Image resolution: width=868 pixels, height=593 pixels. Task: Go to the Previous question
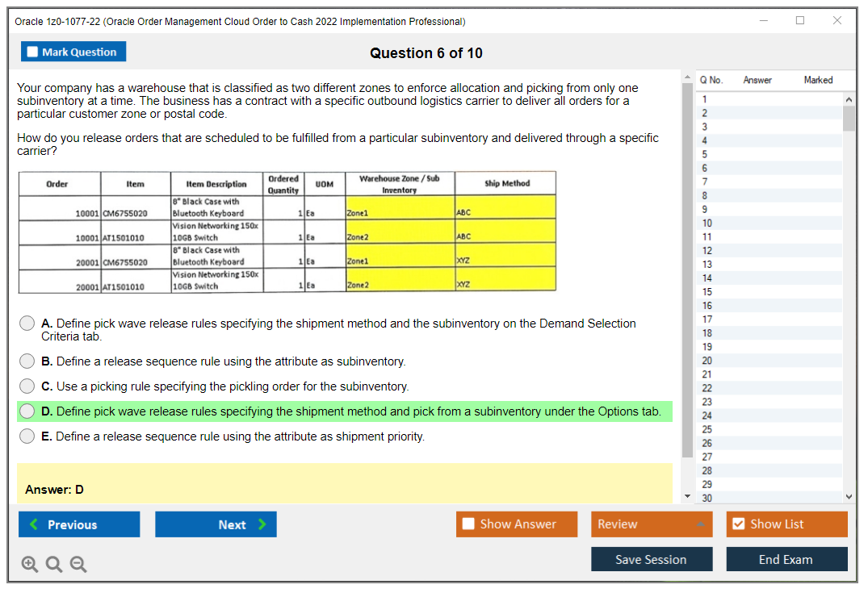(x=79, y=524)
